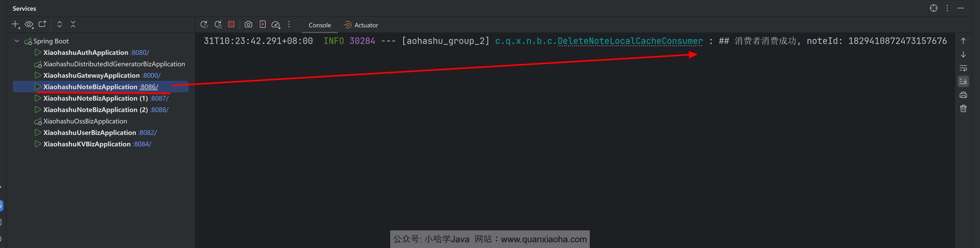Viewport: 980px width, 248px height.
Task: Collapse all services in tree
Action: point(73,24)
